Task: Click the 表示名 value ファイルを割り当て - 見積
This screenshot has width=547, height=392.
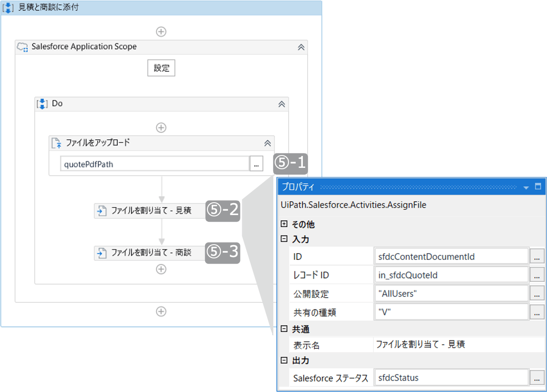Action: [x=420, y=345]
